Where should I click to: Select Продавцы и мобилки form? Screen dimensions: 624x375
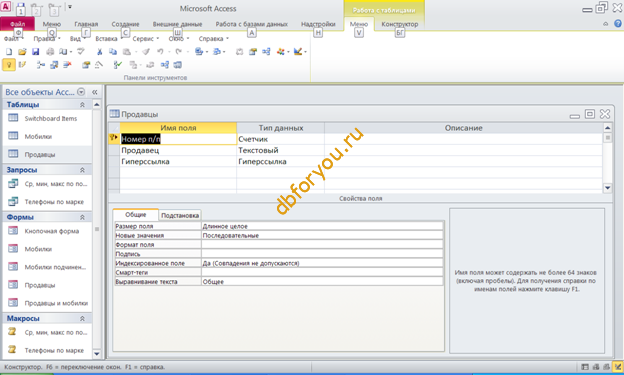pos(56,303)
